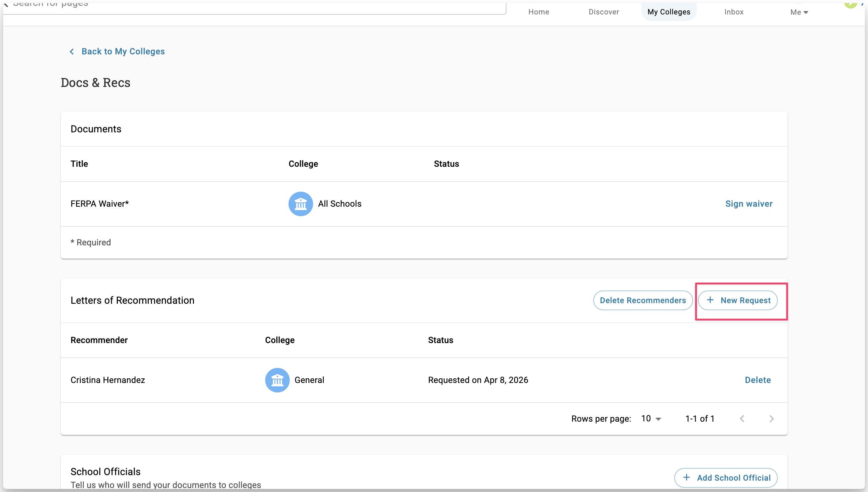Switch to the Discover tab
868x492 pixels.
click(603, 12)
